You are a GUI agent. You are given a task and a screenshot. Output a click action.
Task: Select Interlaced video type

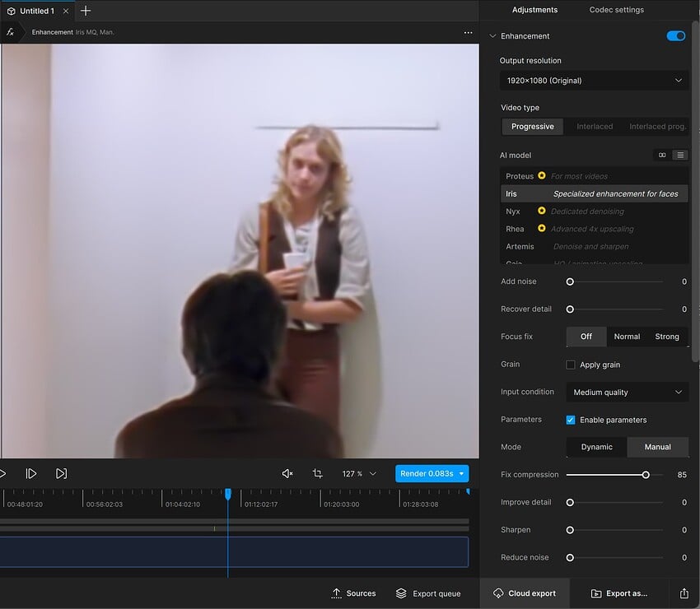click(595, 127)
